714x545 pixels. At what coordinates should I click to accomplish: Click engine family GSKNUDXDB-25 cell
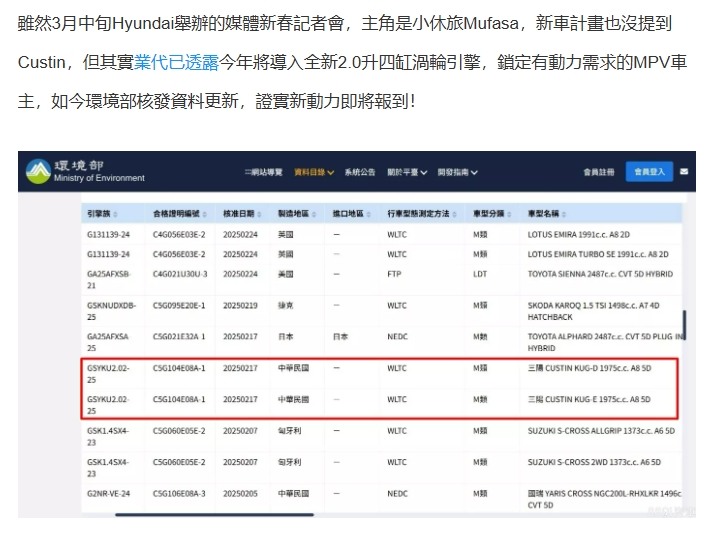[x=112, y=311]
